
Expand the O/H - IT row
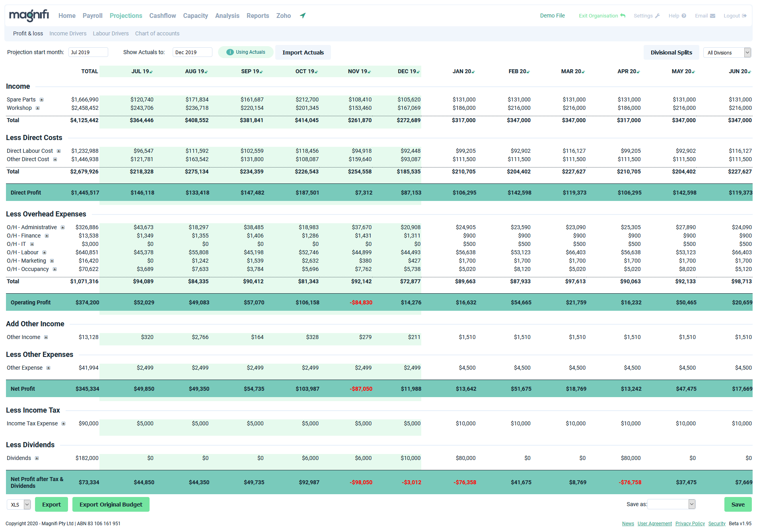[32, 244]
